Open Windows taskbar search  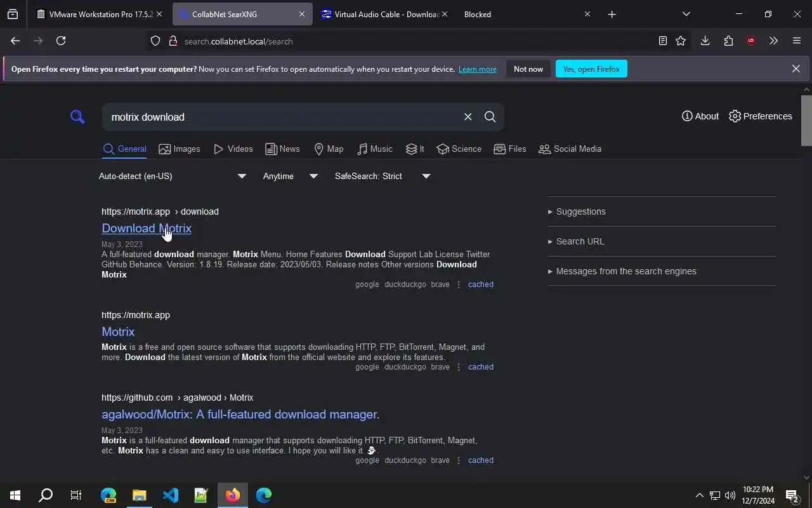click(x=46, y=495)
